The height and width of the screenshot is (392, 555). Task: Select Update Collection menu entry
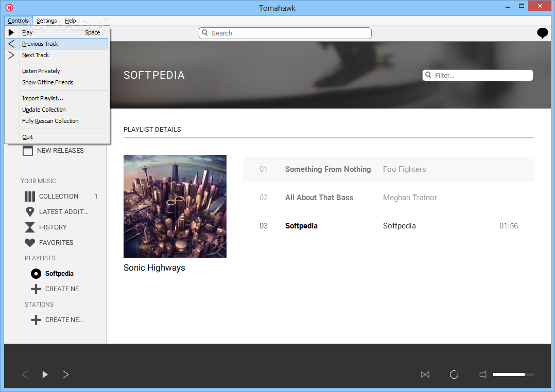point(57,110)
